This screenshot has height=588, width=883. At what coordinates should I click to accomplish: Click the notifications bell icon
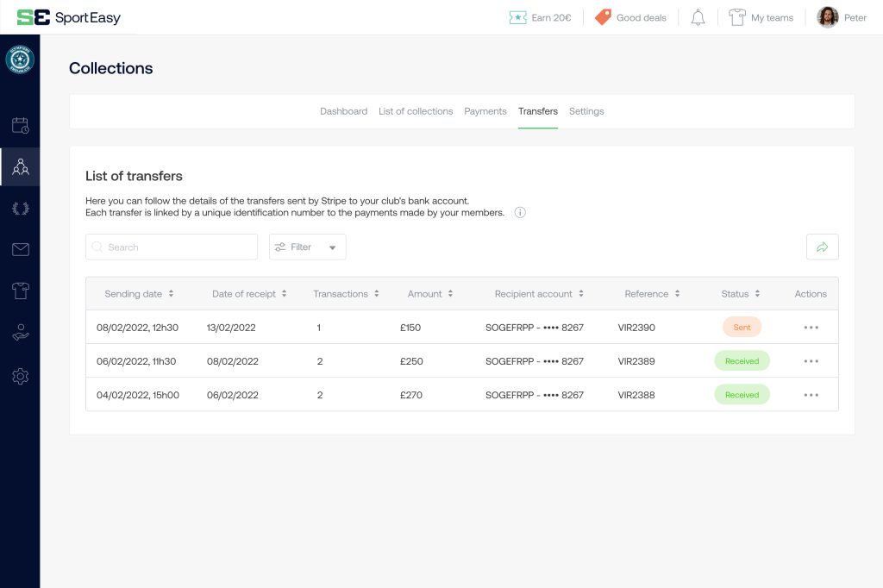point(698,18)
